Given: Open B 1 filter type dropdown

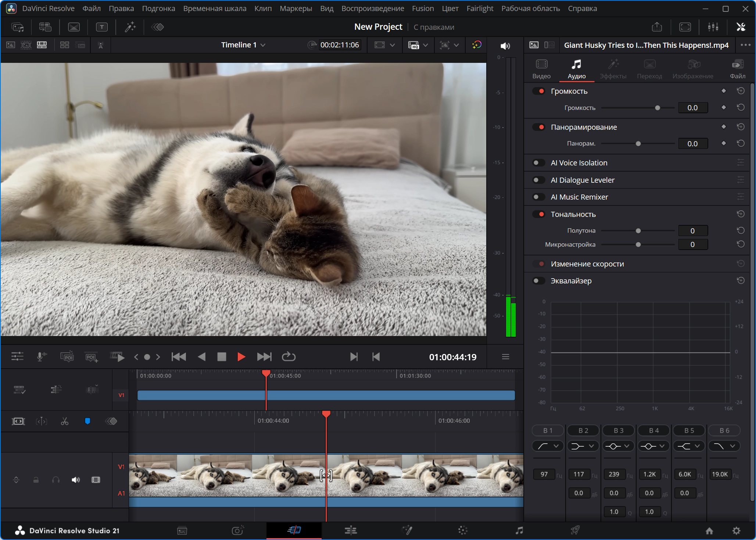Looking at the screenshot, I should (548, 446).
